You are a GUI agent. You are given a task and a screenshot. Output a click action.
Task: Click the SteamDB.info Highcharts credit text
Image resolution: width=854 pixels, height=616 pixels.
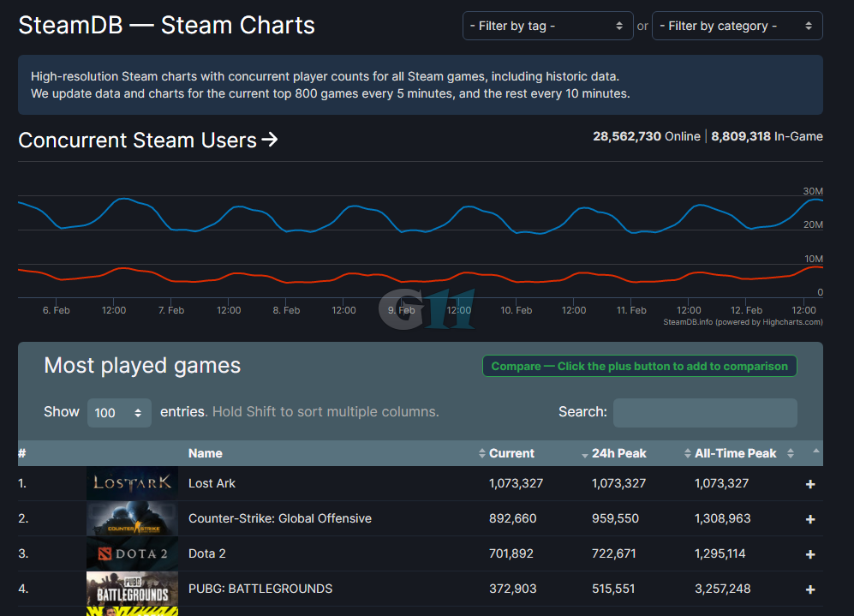click(x=743, y=322)
